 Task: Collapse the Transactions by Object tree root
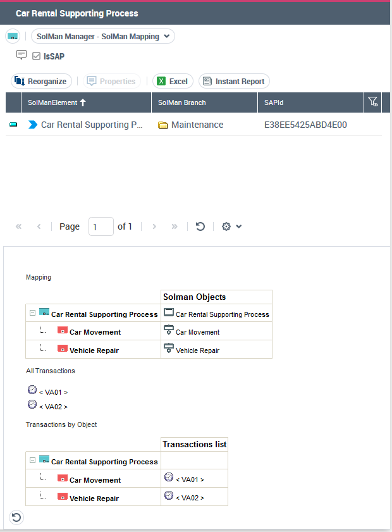tap(32, 461)
